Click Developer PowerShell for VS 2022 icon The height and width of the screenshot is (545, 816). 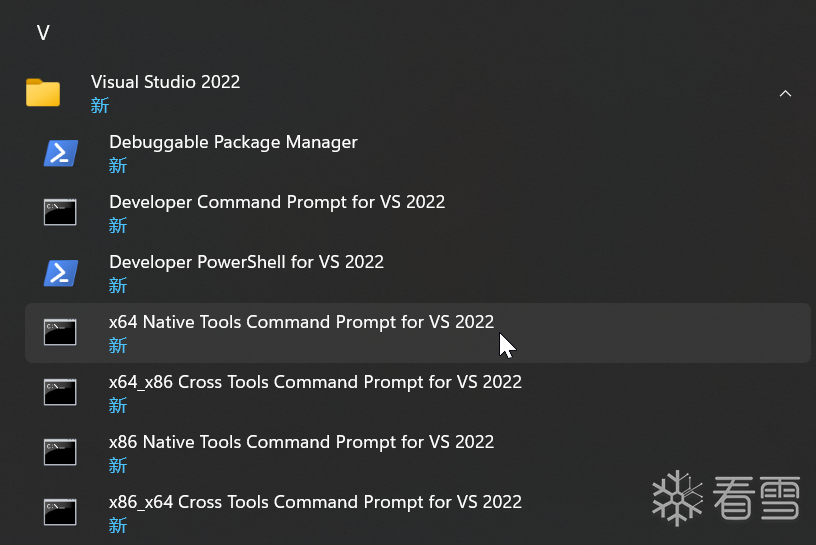(61, 272)
